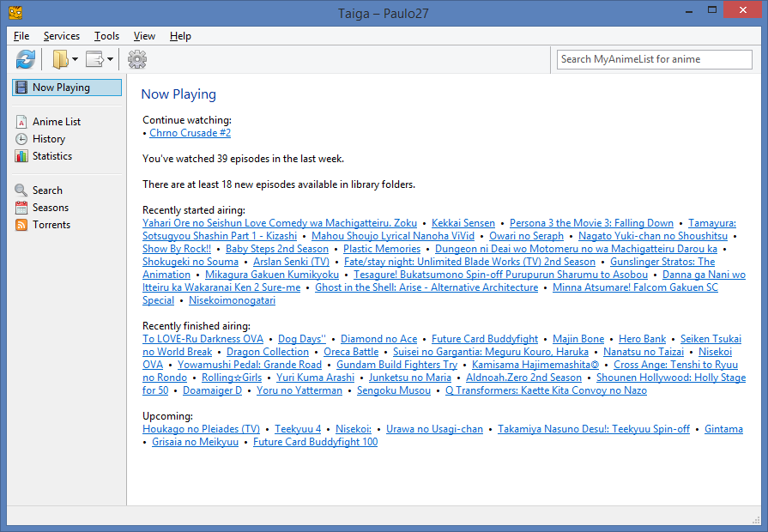Image resolution: width=768 pixels, height=532 pixels.
Task: Open the Shokugeki no Souma link
Action: (x=190, y=262)
